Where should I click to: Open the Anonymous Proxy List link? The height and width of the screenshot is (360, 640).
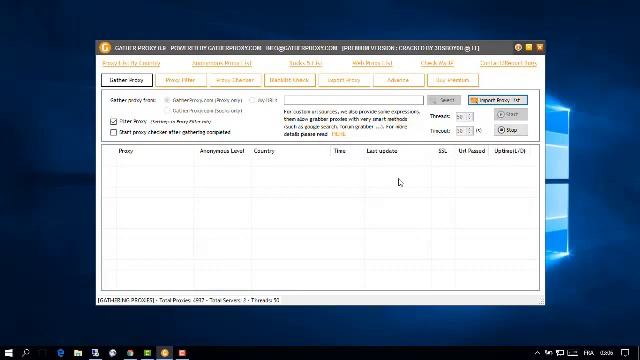[x=222, y=63]
